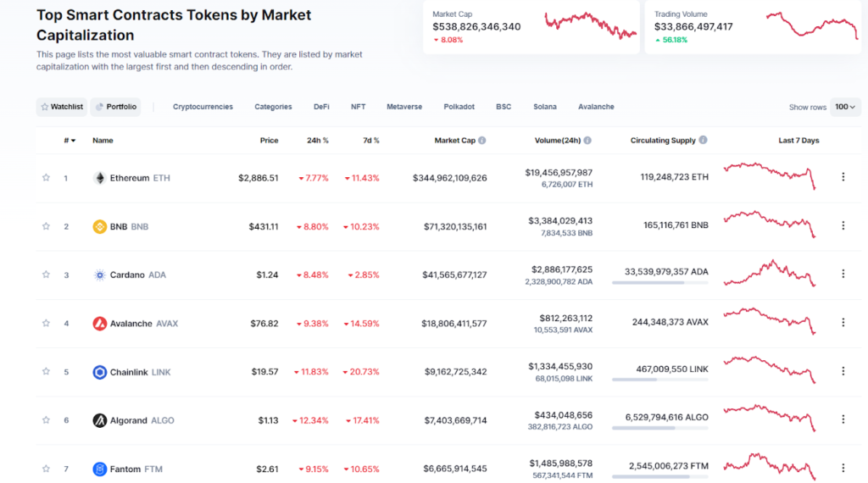868x483 pixels.
Task: Switch to the Polkadot tab
Action: (x=459, y=107)
